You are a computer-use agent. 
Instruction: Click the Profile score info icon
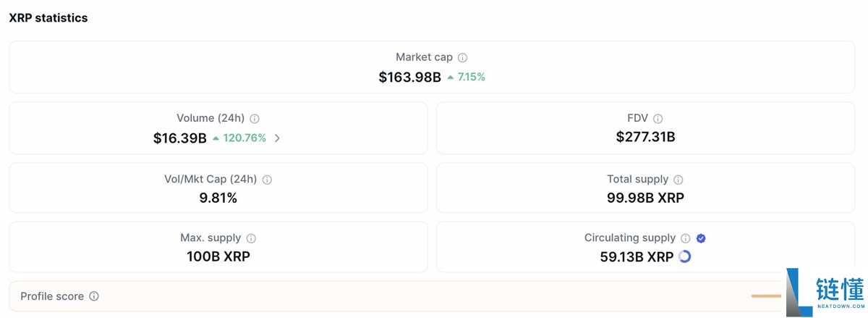(x=94, y=296)
